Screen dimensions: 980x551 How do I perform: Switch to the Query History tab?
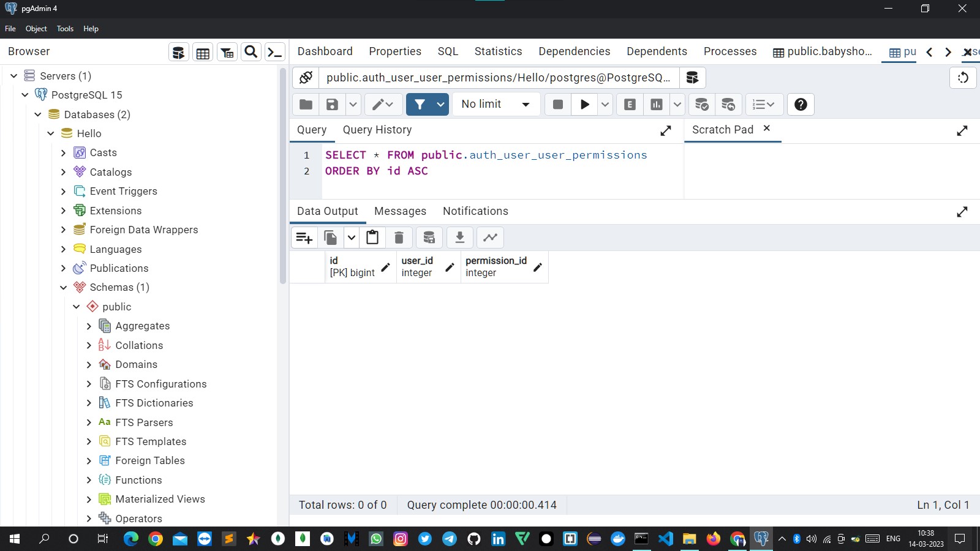(x=377, y=130)
